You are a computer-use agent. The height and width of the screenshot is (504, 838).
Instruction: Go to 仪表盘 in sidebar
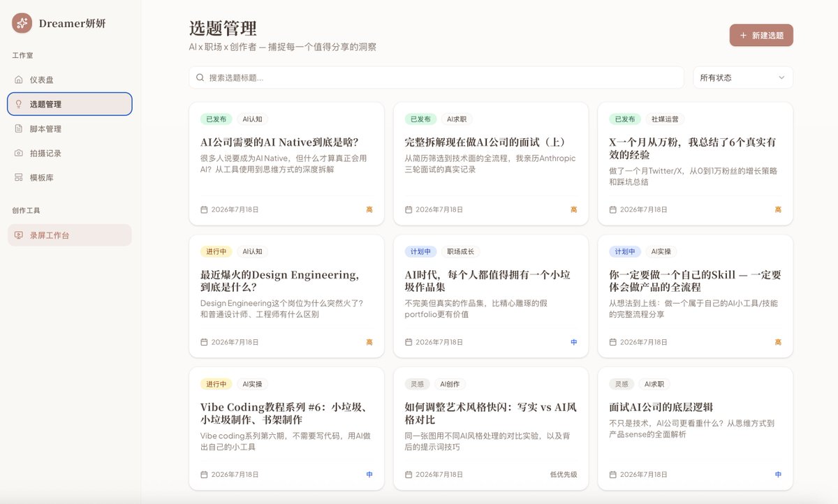pyautogui.click(x=70, y=80)
